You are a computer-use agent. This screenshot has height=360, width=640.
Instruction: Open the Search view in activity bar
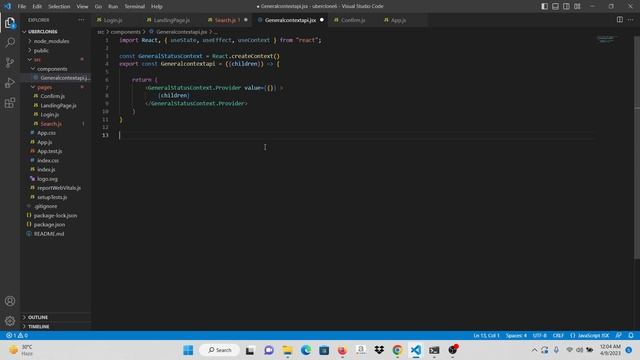(10, 42)
